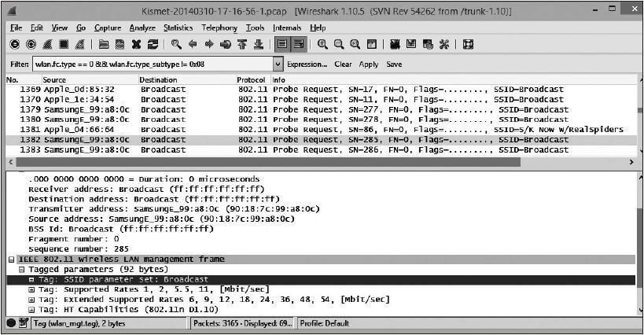Open the Telephony menu
Image resolution: width=644 pixels, height=335 pixels.
pyautogui.click(x=219, y=28)
